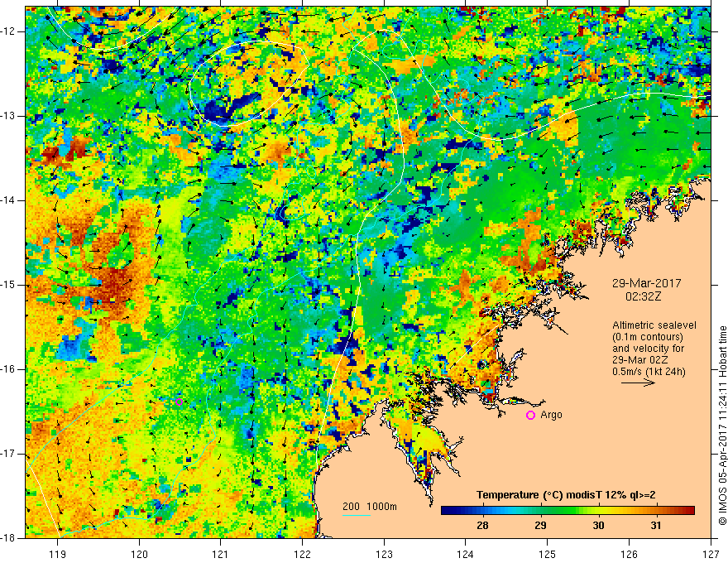Click the latitude axis label -18
This screenshot has height=563, width=728.
click(8, 538)
